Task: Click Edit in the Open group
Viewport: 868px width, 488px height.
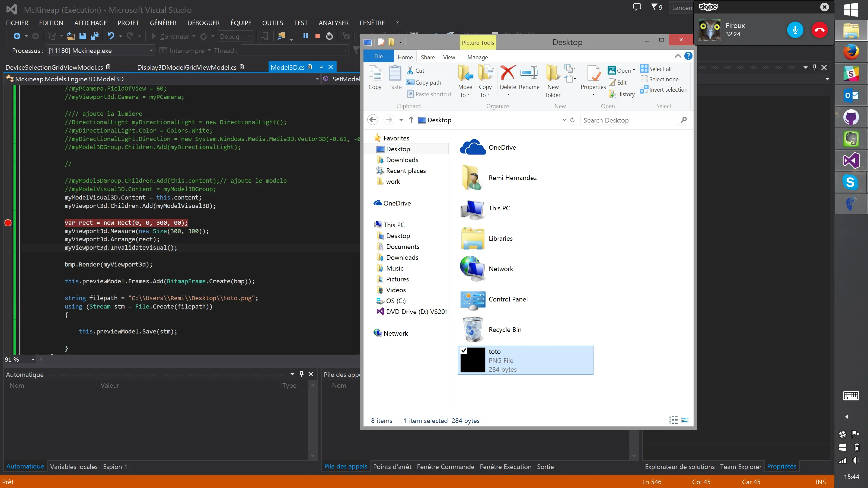Action: 618,82
